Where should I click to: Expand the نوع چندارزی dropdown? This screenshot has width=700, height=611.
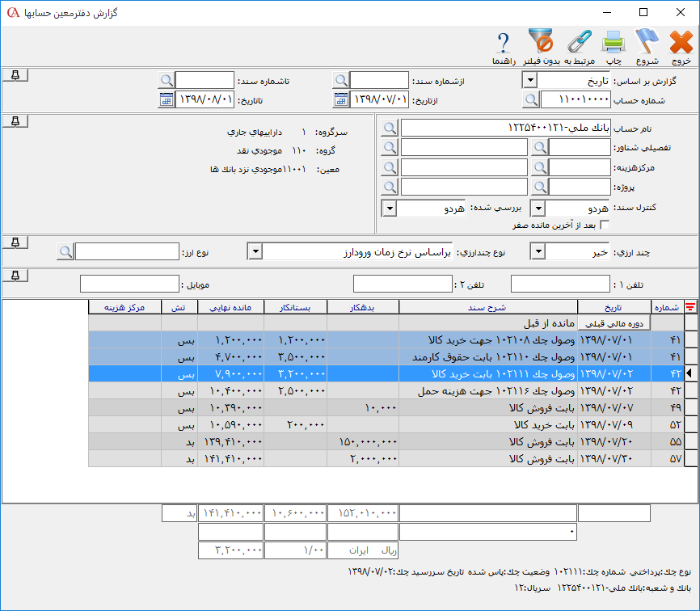tap(255, 252)
